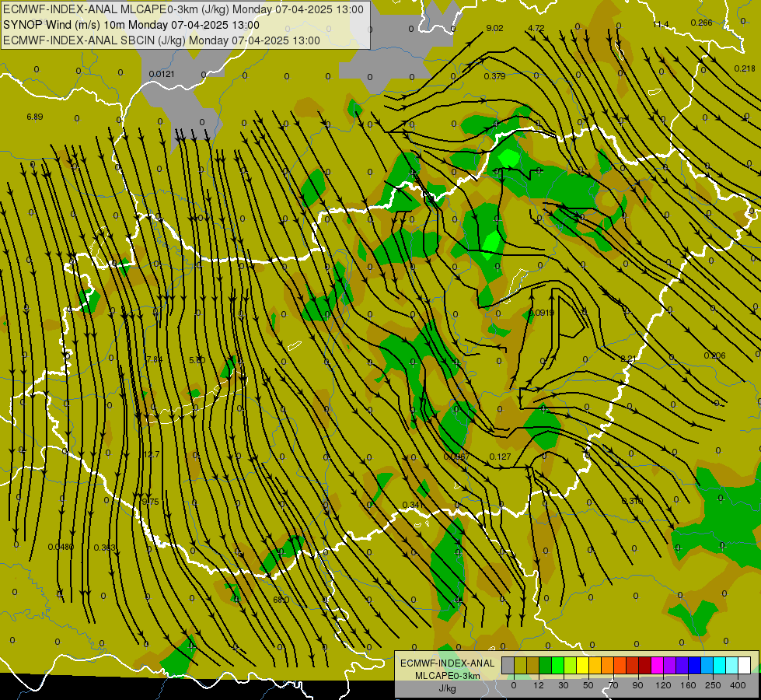This screenshot has height=700, width=761.
Task: Click the map value 0.341
Action: (x=413, y=505)
